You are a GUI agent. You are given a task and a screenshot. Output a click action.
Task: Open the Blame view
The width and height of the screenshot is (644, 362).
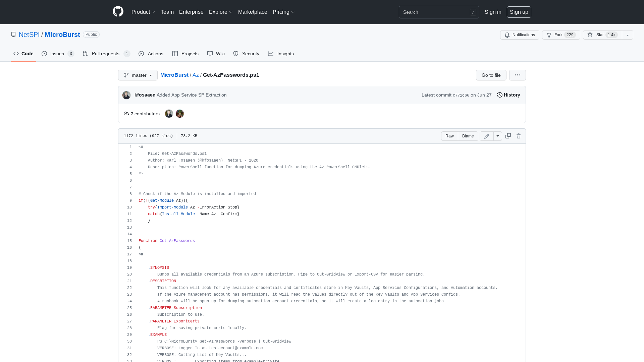468,136
